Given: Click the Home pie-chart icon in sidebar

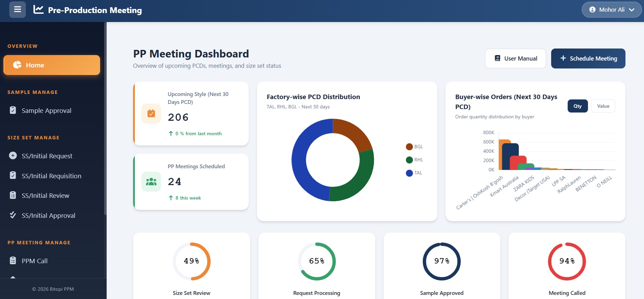Looking at the screenshot, I should click(17, 65).
